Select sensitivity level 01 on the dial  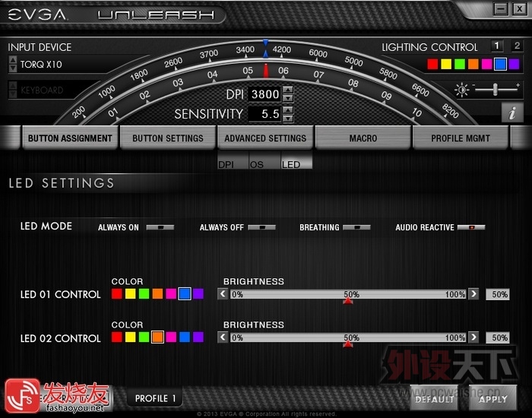[113, 112]
